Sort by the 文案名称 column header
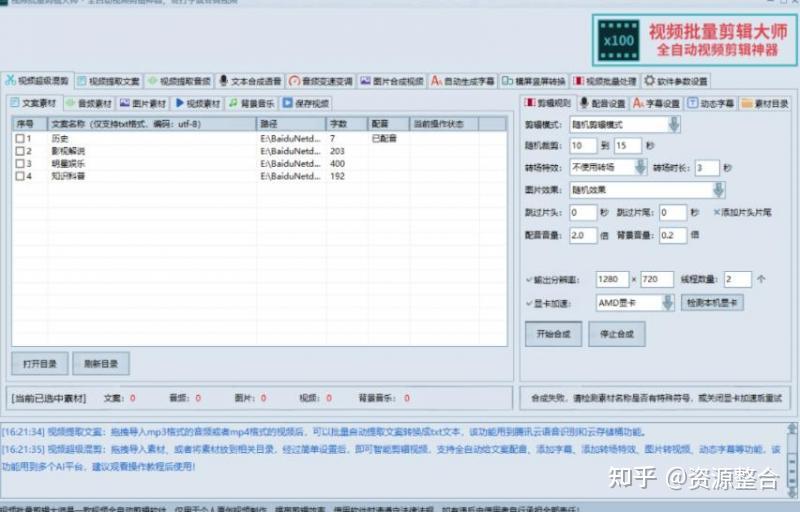The width and height of the screenshot is (800, 512). [152, 124]
